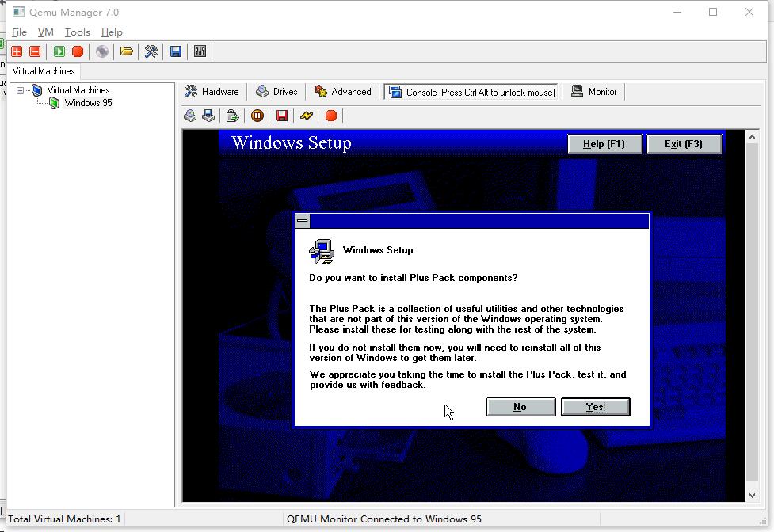Screen dimensions: 774x532
Task: Click the CD drive icon in console toolbar
Action: (190, 116)
